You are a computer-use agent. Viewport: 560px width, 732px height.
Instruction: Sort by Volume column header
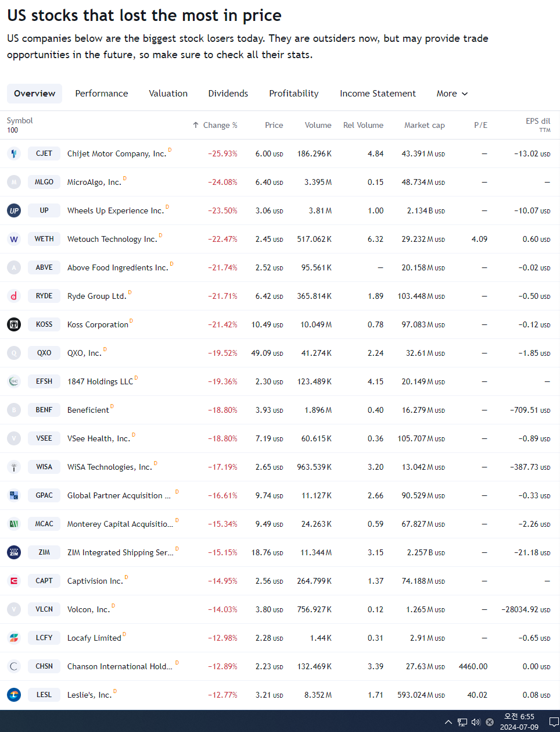pos(318,125)
